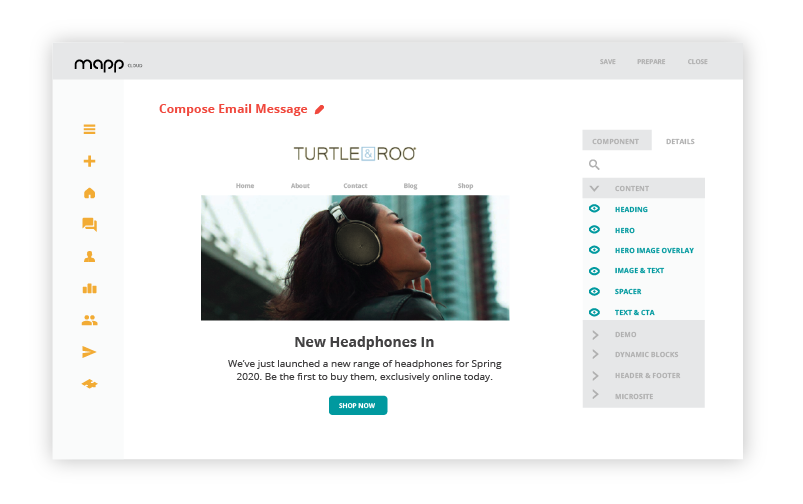803x504 pixels.
Task: Expand the MICROSITE section chevron
Action: 595,394
